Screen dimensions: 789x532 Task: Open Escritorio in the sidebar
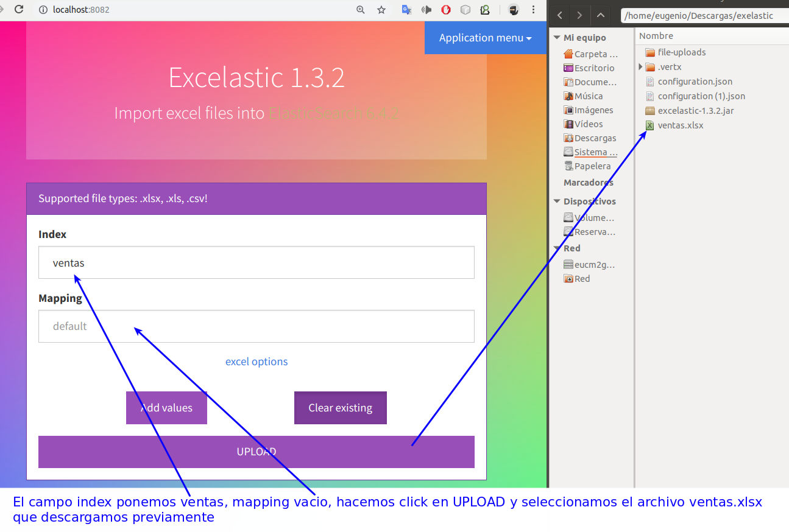(x=589, y=68)
